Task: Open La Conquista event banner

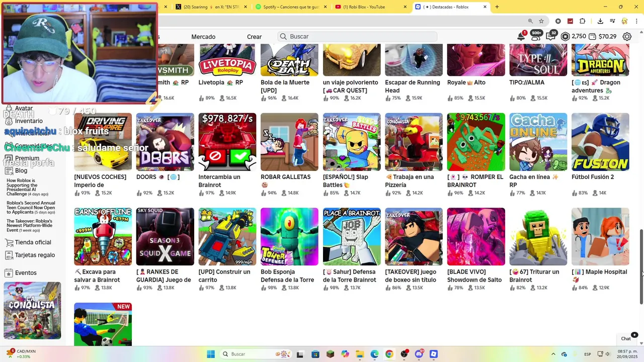Action: [x=32, y=310]
